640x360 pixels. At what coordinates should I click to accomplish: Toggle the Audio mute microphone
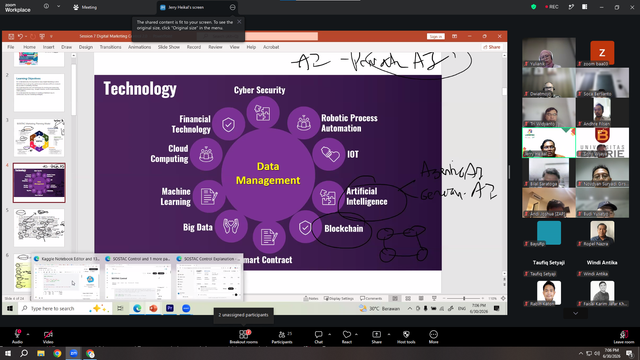point(17,336)
